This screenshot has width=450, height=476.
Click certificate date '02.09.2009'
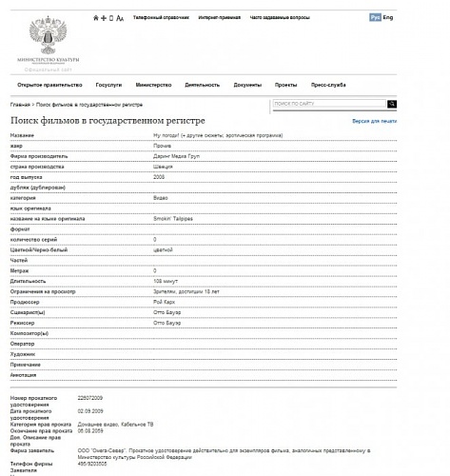coord(90,411)
